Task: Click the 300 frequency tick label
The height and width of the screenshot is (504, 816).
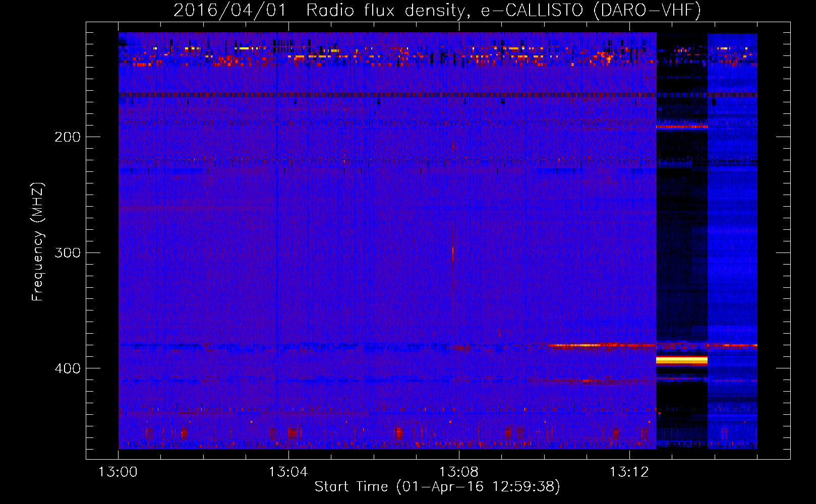Action: pos(68,253)
